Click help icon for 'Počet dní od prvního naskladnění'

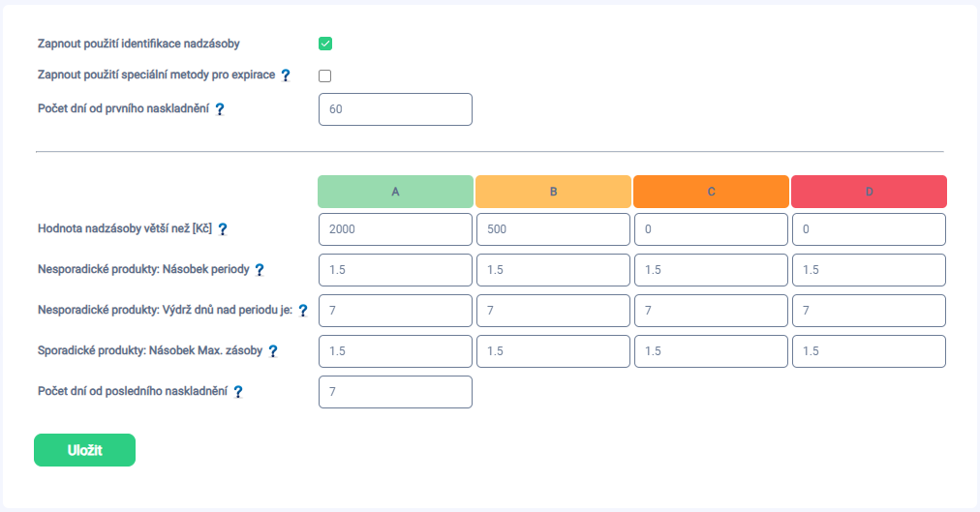coord(220,109)
